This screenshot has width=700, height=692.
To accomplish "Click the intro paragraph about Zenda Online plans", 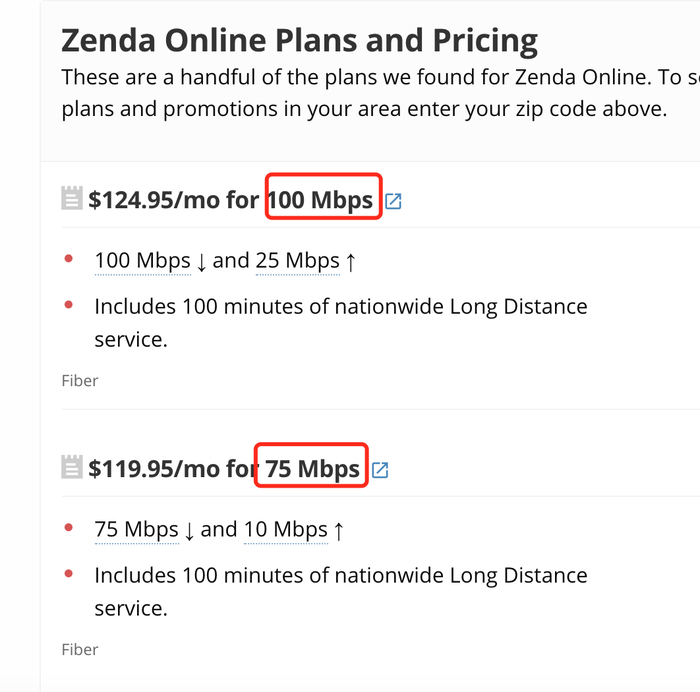I will point(380,93).
